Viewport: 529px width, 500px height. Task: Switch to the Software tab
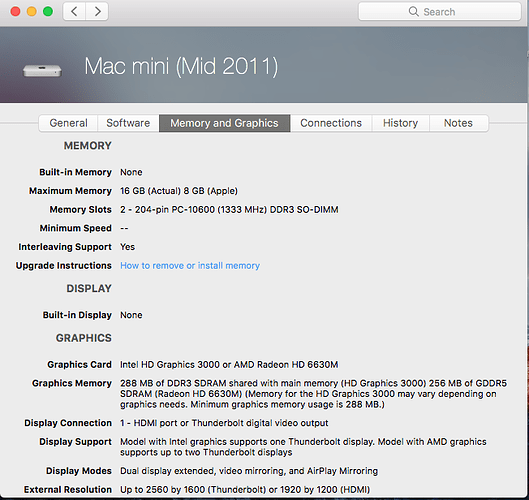point(128,123)
